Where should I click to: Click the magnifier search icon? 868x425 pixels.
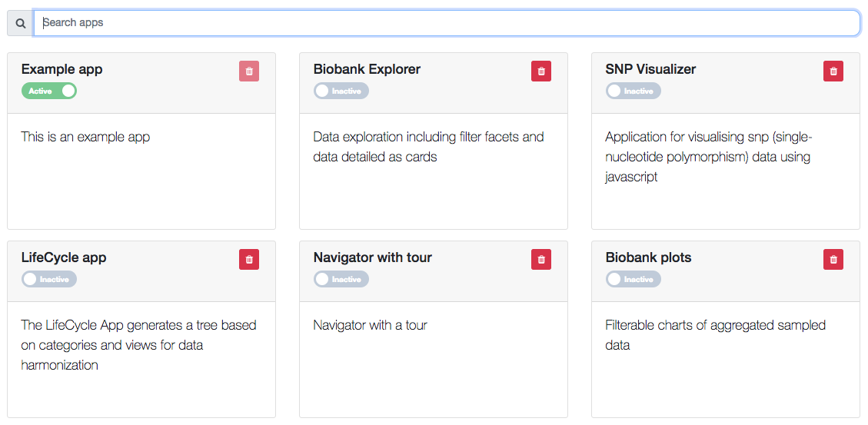tap(20, 23)
